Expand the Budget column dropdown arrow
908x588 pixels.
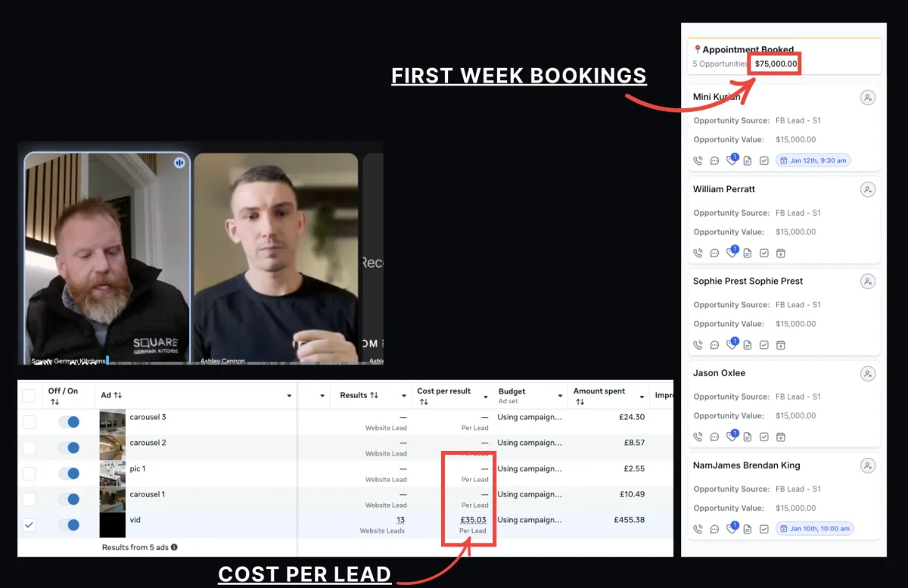click(561, 396)
